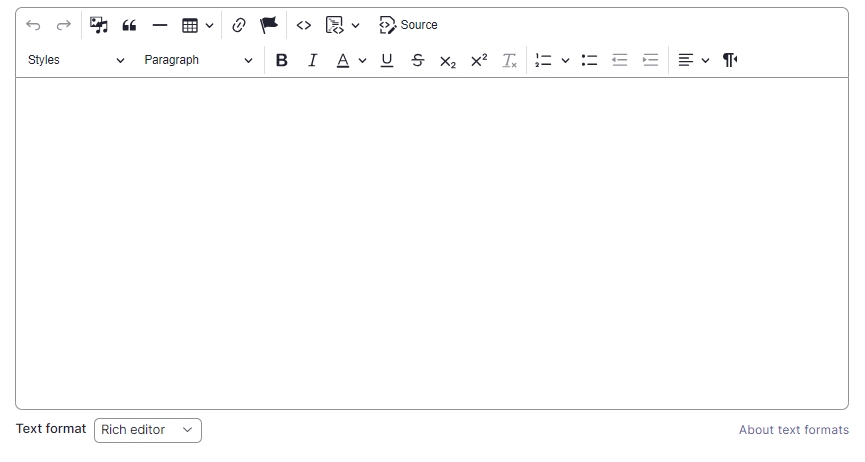865x462 pixels.
Task: Open the Paragraph heading dropdown
Action: coord(198,60)
